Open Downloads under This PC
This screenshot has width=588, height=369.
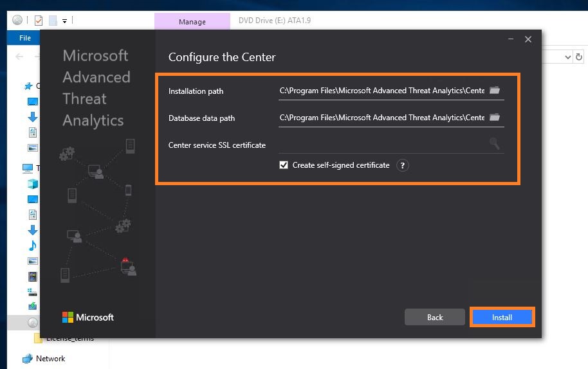[33, 230]
